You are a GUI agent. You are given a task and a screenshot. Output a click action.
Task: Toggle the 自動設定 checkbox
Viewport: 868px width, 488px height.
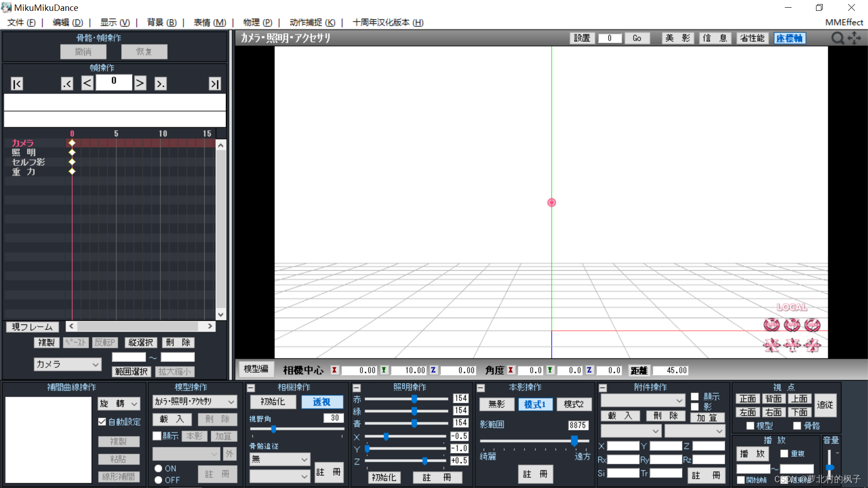click(x=102, y=422)
